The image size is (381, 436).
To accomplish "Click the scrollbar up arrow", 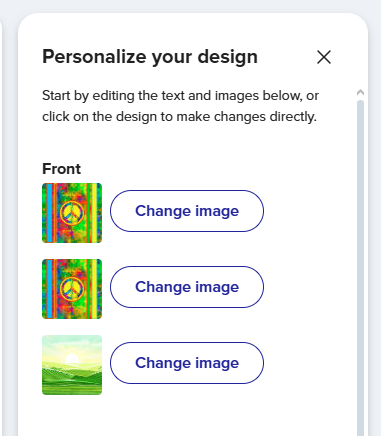I will [x=360, y=93].
